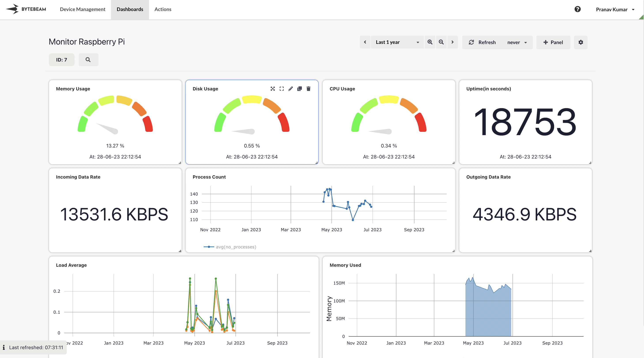The width and height of the screenshot is (644, 358).
Task: Click the Disk Usage expand-arrows icon
Action: point(273,89)
